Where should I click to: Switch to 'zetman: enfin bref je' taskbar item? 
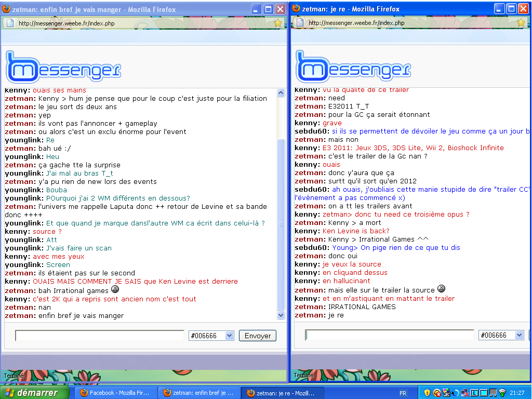coord(199,393)
